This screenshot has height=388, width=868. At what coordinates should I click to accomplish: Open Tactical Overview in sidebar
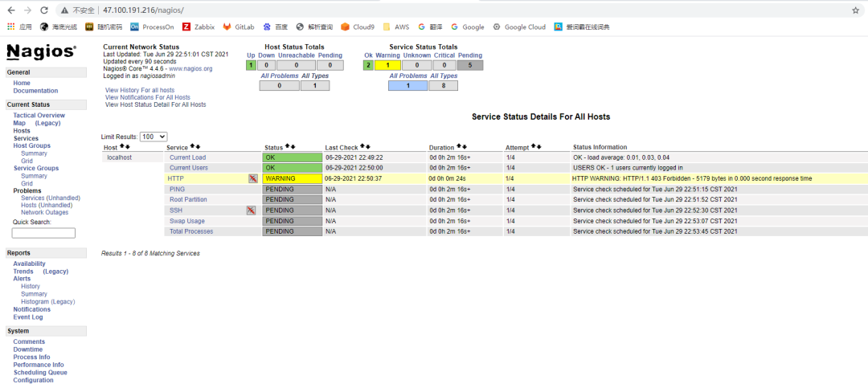pos(39,116)
